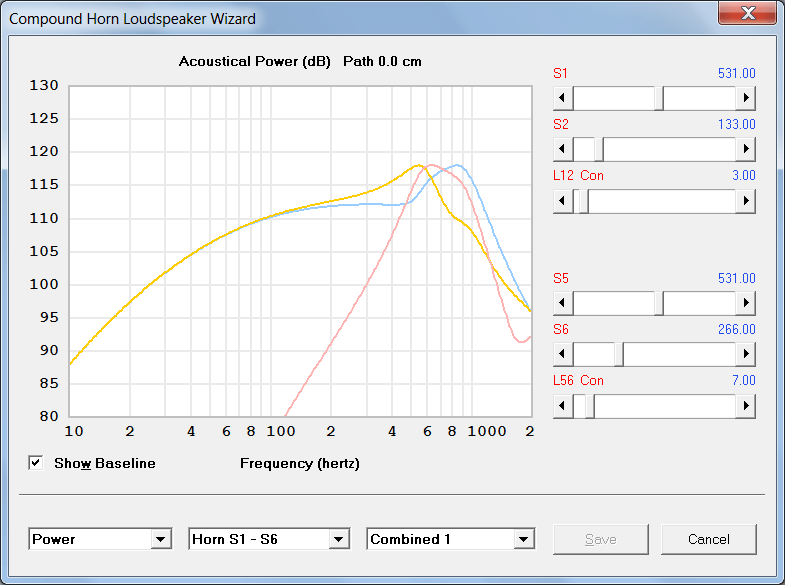Click the S6 slider thumb
Screen dimensions: 785x585
(x=619, y=354)
